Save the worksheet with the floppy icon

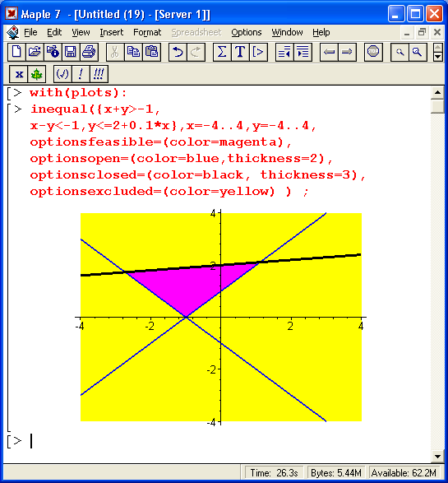(71, 52)
